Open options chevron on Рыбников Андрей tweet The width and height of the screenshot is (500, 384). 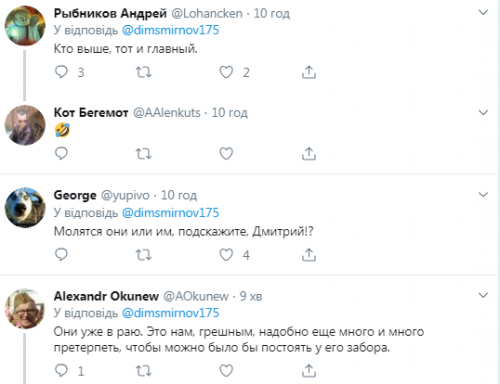pyautogui.click(x=483, y=13)
